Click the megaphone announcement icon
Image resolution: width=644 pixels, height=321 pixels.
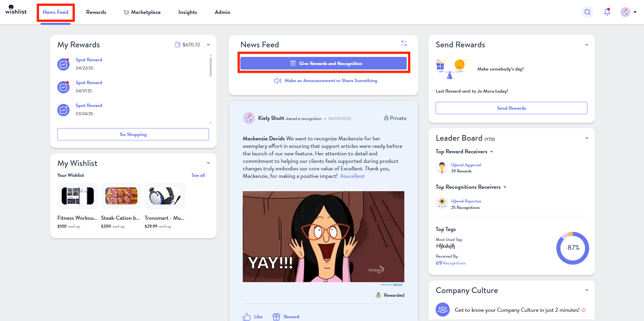tap(278, 81)
